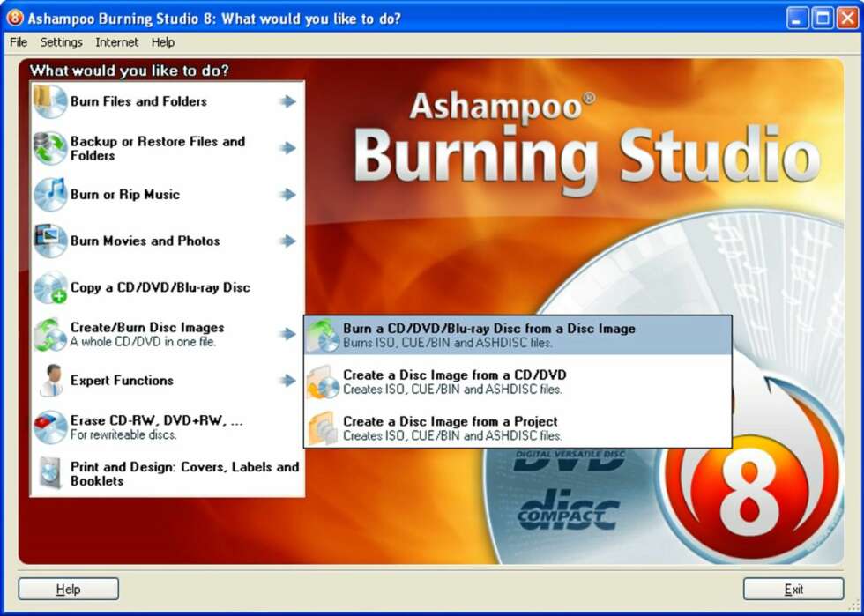Choose Copy a CD/DVD/Blu-ray Disc label
The height and width of the screenshot is (616, 864).
[160, 287]
